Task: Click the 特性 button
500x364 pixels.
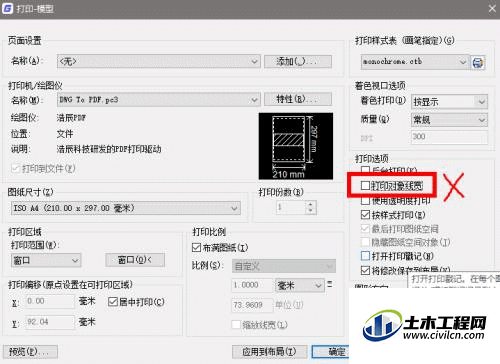Action: [298, 99]
